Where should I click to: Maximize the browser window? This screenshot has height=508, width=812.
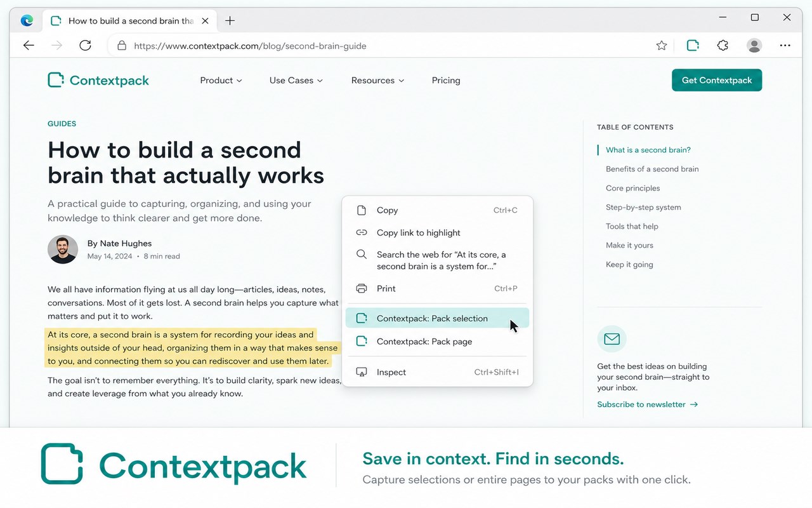click(755, 18)
